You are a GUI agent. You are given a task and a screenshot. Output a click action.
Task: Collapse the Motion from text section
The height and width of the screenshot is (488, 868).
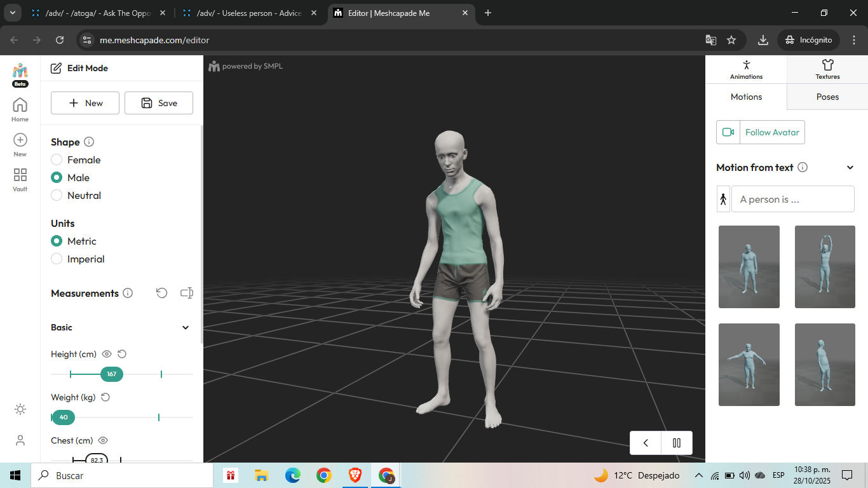pos(850,168)
